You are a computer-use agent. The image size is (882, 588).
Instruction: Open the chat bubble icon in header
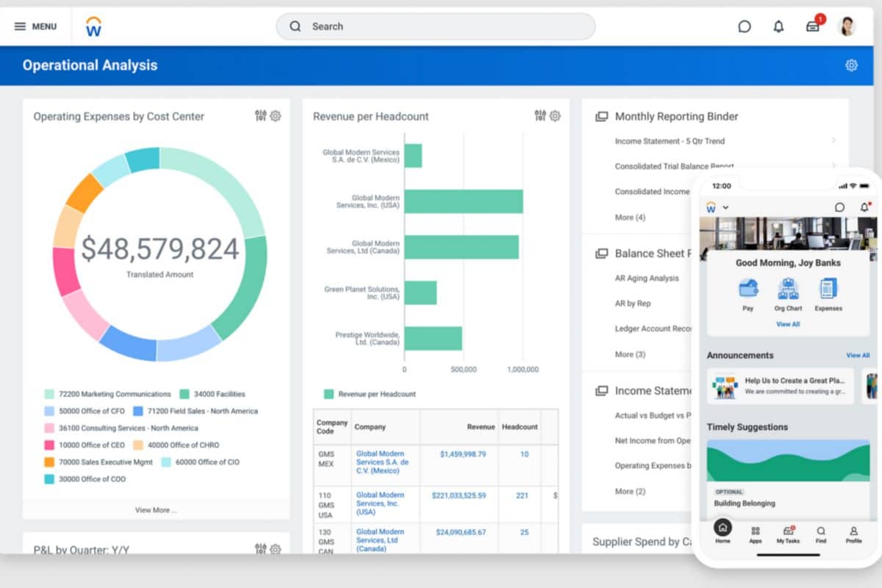tap(745, 26)
